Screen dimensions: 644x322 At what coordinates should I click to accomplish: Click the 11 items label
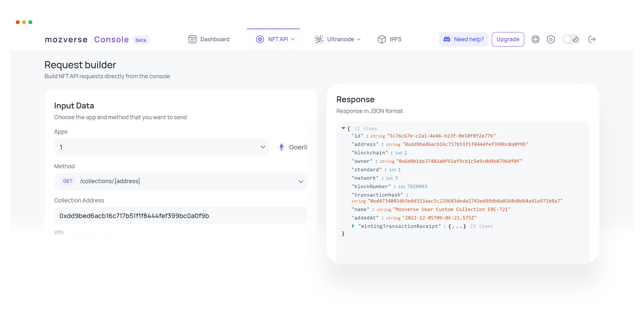(x=365, y=129)
